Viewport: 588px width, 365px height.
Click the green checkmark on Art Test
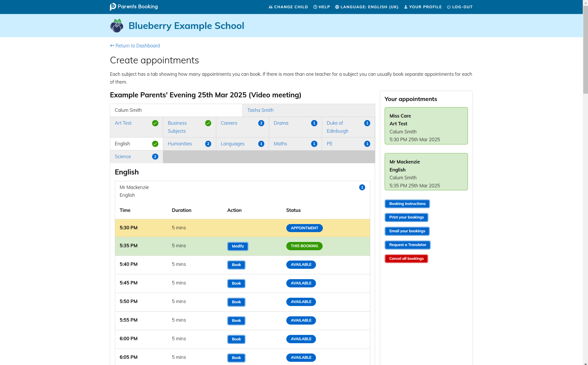coord(155,123)
